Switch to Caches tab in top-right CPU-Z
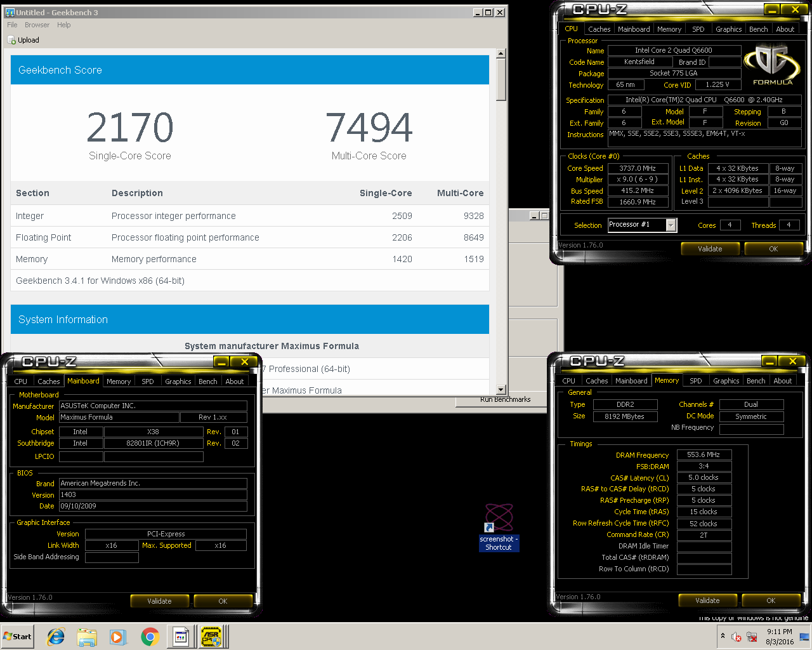 599,29
